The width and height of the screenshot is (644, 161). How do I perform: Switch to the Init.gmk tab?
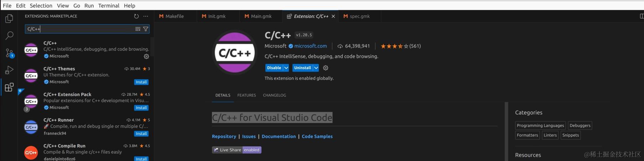[218, 16]
